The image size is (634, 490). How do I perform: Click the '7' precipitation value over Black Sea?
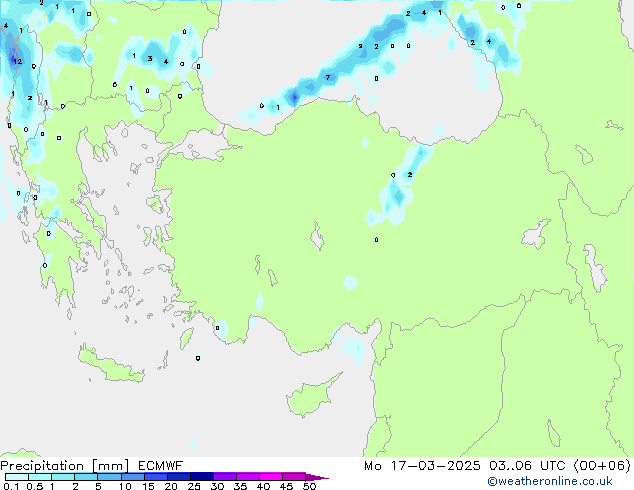pos(328,77)
